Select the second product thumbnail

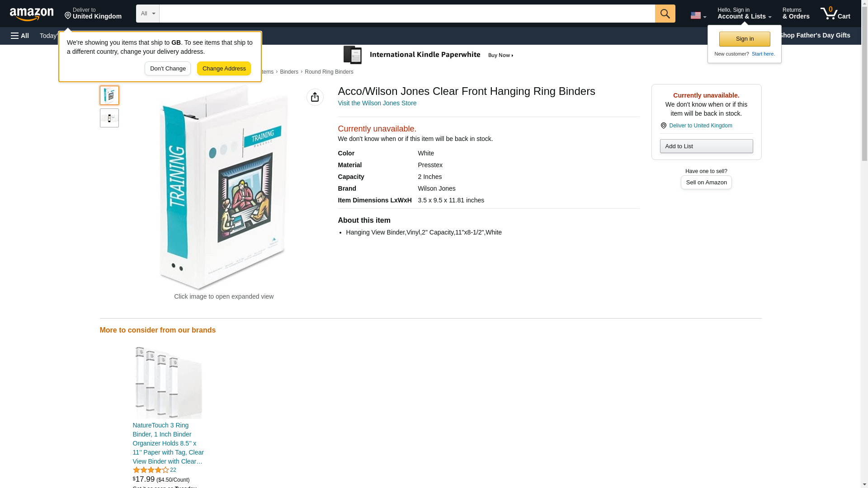click(109, 118)
